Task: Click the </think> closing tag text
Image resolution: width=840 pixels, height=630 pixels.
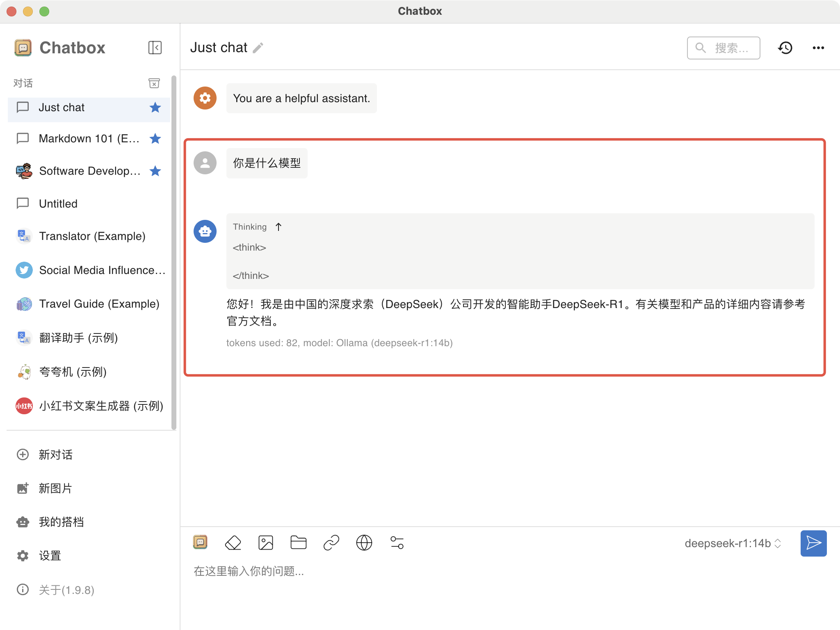Action: [251, 276]
